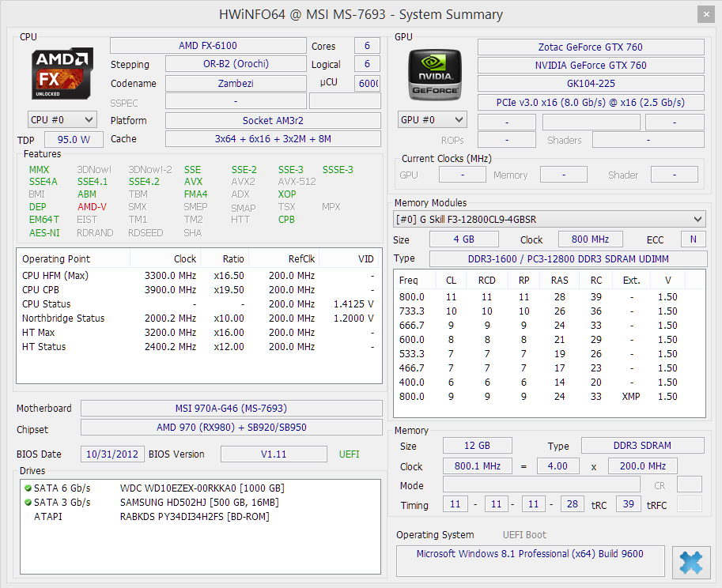Select the CPU HFM (Max) row
722x588 pixels.
point(199,276)
